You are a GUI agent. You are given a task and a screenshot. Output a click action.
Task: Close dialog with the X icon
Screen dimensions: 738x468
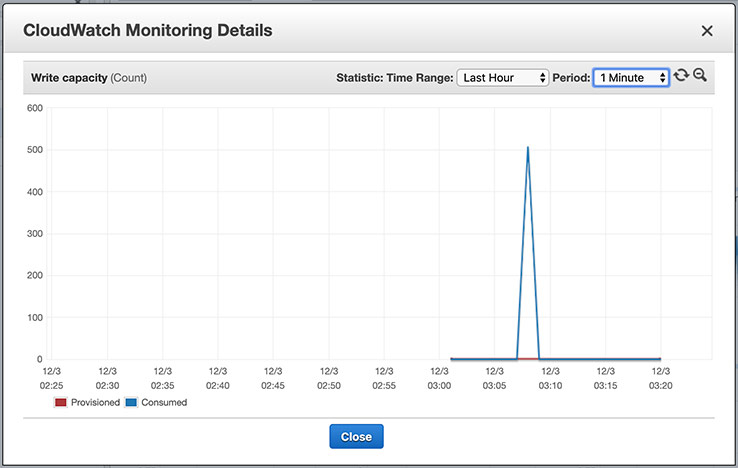[706, 31]
